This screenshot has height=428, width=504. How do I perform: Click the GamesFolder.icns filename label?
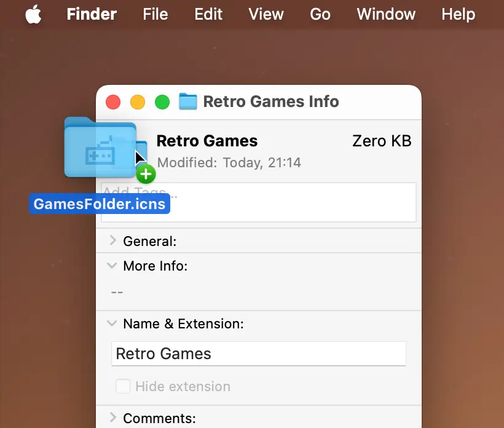(x=100, y=204)
